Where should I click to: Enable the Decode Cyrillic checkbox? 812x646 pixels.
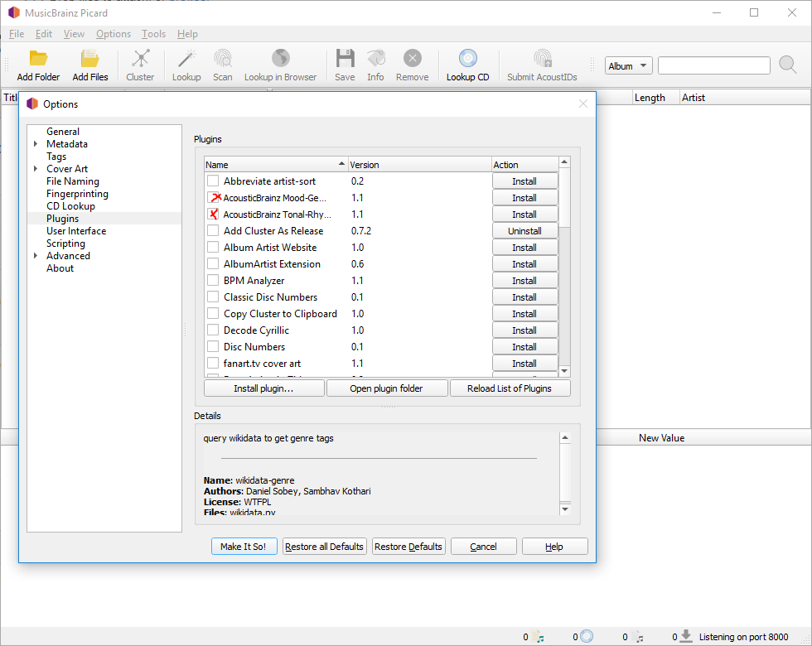click(213, 330)
